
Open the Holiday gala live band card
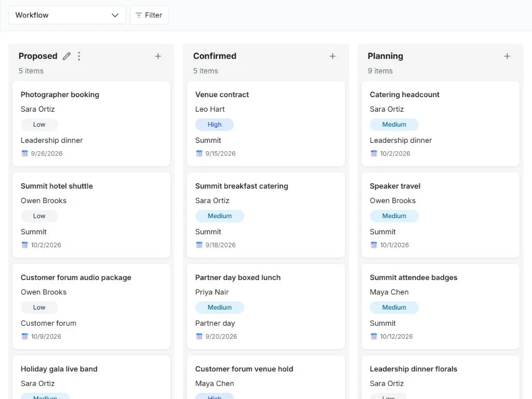pos(91,377)
